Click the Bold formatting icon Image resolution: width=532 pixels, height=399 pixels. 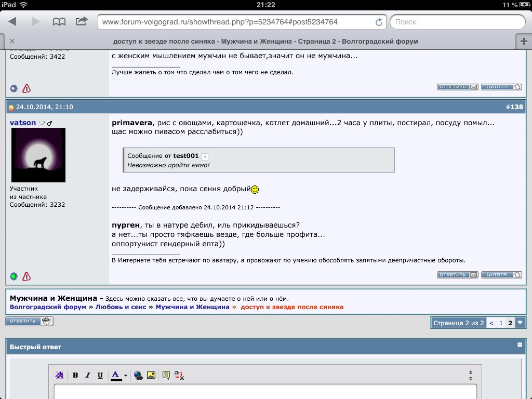(75, 375)
